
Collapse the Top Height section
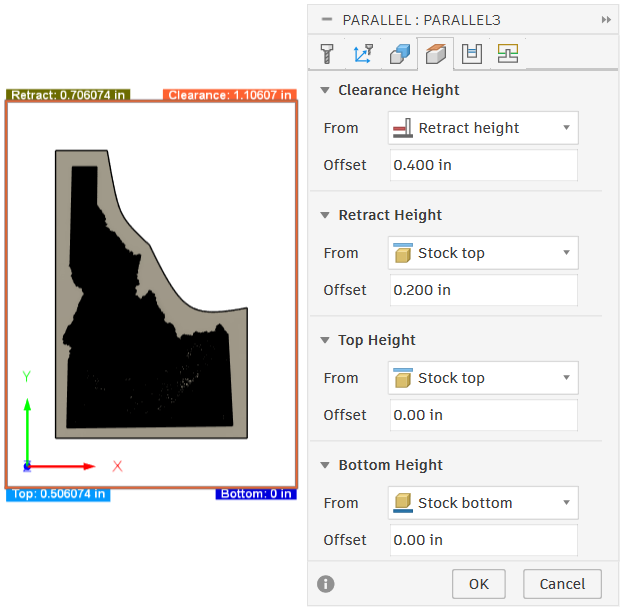point(325,340)
